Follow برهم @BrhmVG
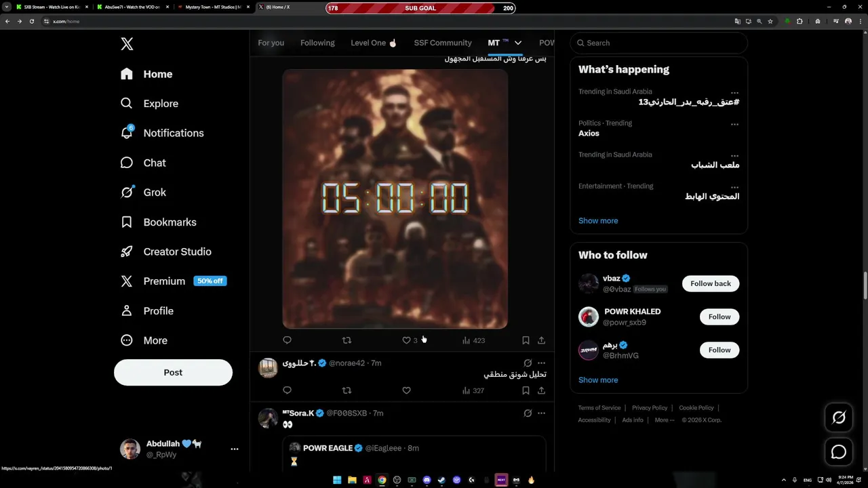This screenshot has width=868, height=488. pyautogui.click(x=719, y=350)
